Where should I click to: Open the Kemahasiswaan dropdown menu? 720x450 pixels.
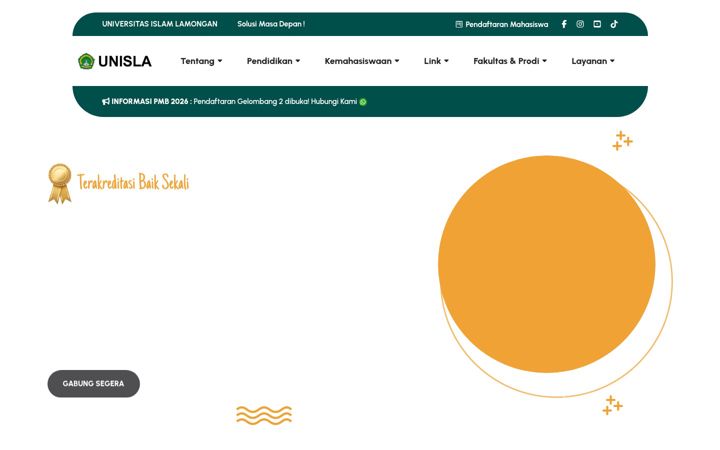pos(362,61)
